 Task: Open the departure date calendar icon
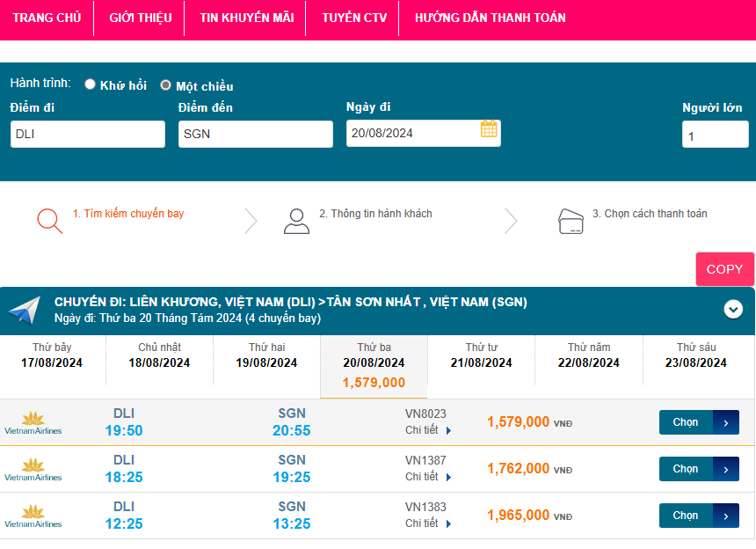(489, 129)
